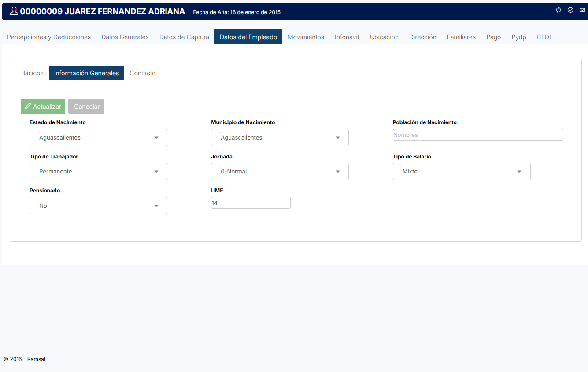Open the Municipio de Nacimiento dropdown
The image size is (588, 372).
point(280,138)
